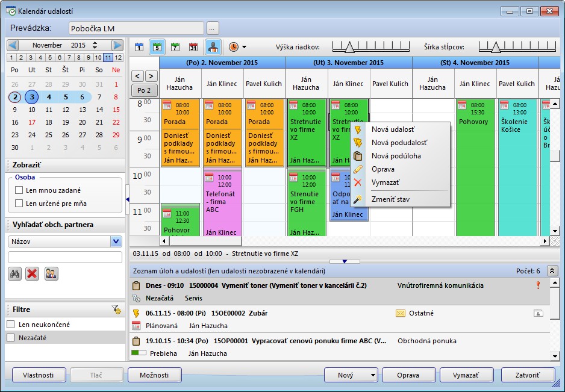
Task: Collapse the task list with double-arrow button
Action: click(552, 271)
